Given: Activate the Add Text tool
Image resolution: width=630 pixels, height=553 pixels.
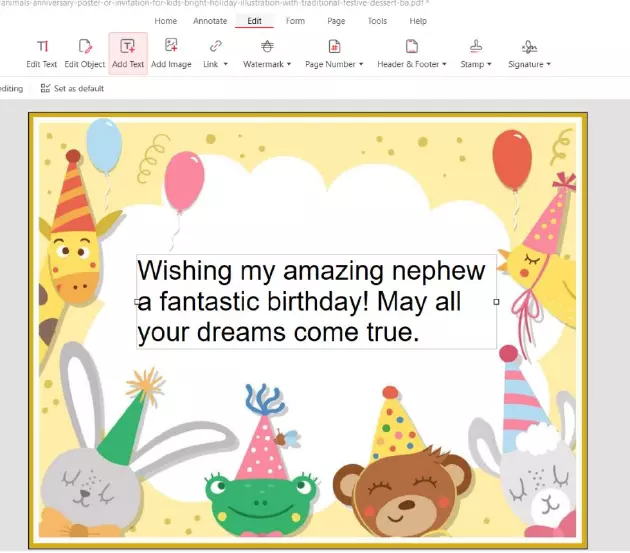Looking at the screenshot, I should 128,46.
